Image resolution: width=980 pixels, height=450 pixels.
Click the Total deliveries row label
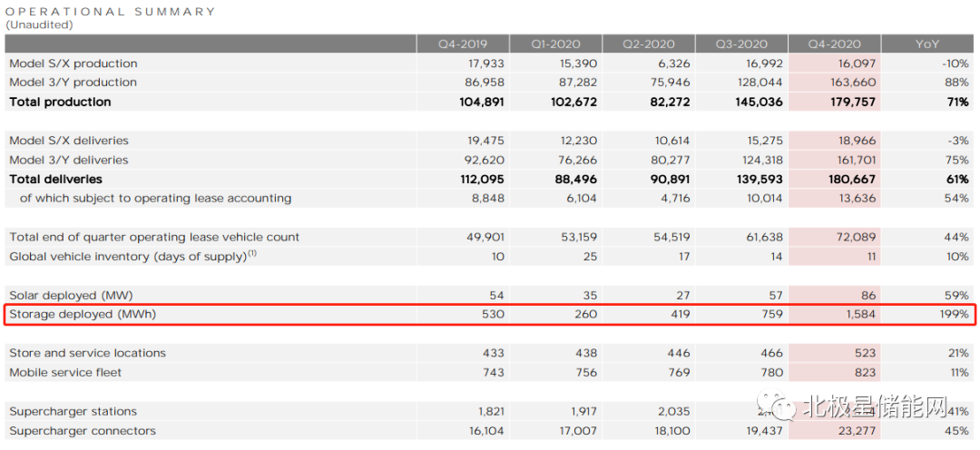click(x=55, y=179)
